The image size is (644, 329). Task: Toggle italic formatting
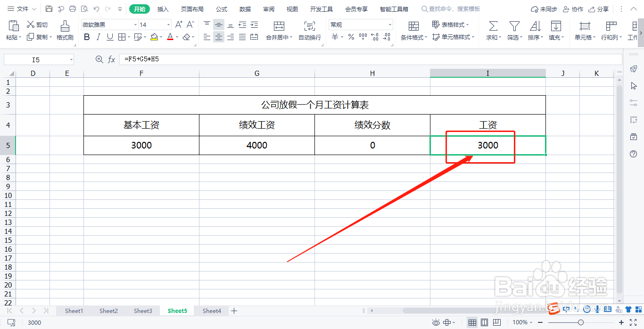click(x=98, y=37)
